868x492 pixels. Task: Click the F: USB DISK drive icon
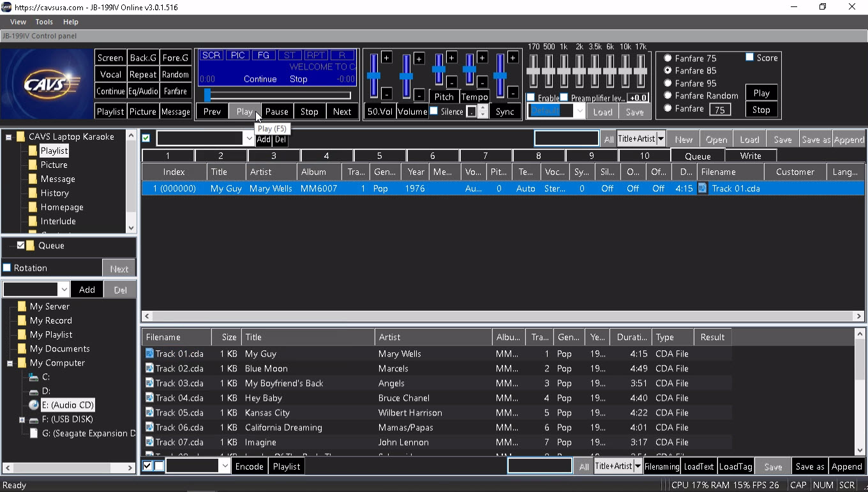tap(34, 419)
